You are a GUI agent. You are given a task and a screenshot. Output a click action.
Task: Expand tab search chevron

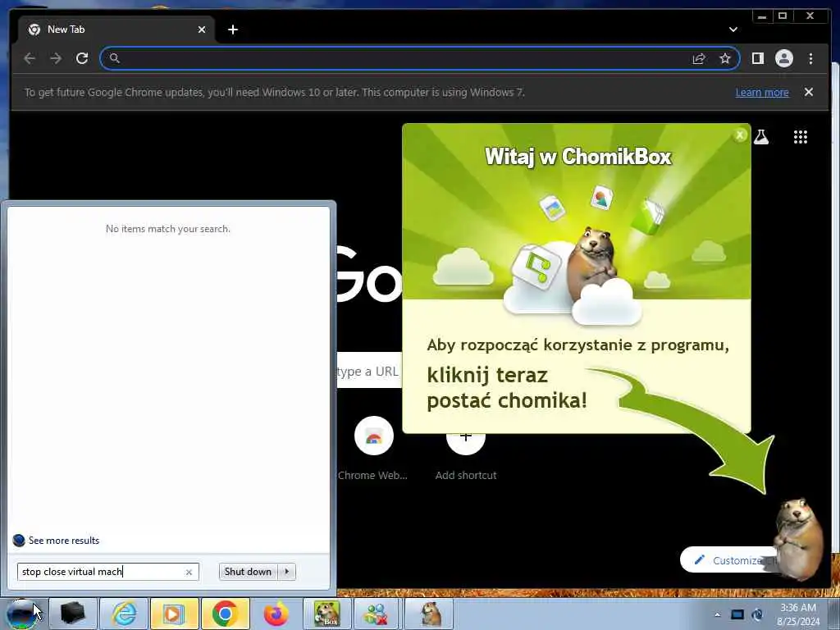(x=733, y=30)
